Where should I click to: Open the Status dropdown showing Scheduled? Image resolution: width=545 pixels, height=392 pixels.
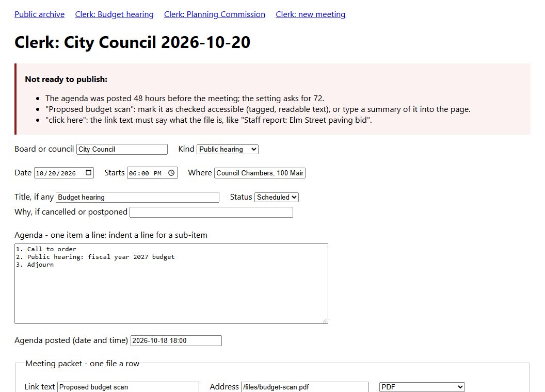277,197
